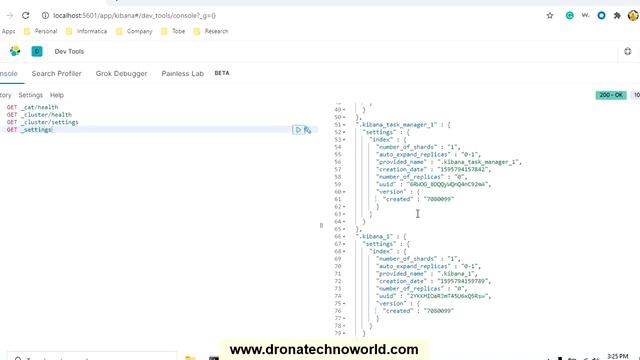Collapse the .kibana_1 fold at line 66
The image size is (640, 360).
[344, 237]
